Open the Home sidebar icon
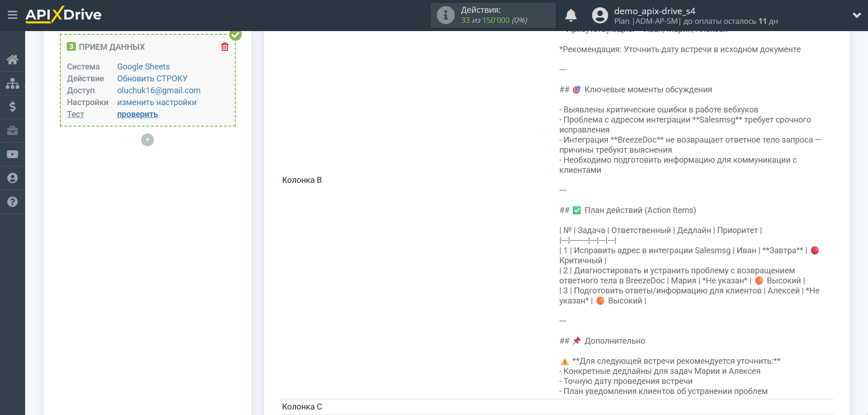The height and width of the screenshot is (415, 868). (12, 59)
